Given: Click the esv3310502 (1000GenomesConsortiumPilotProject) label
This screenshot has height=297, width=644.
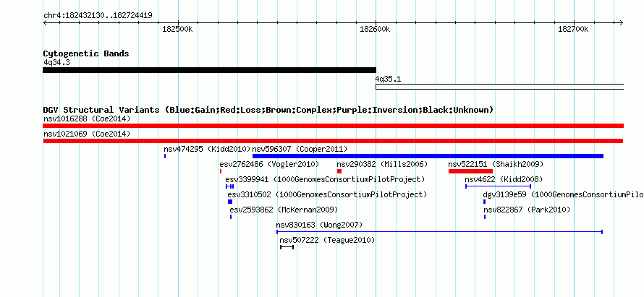Looking at the screenshot, I should pyautogui.click(x=327, y=194).
